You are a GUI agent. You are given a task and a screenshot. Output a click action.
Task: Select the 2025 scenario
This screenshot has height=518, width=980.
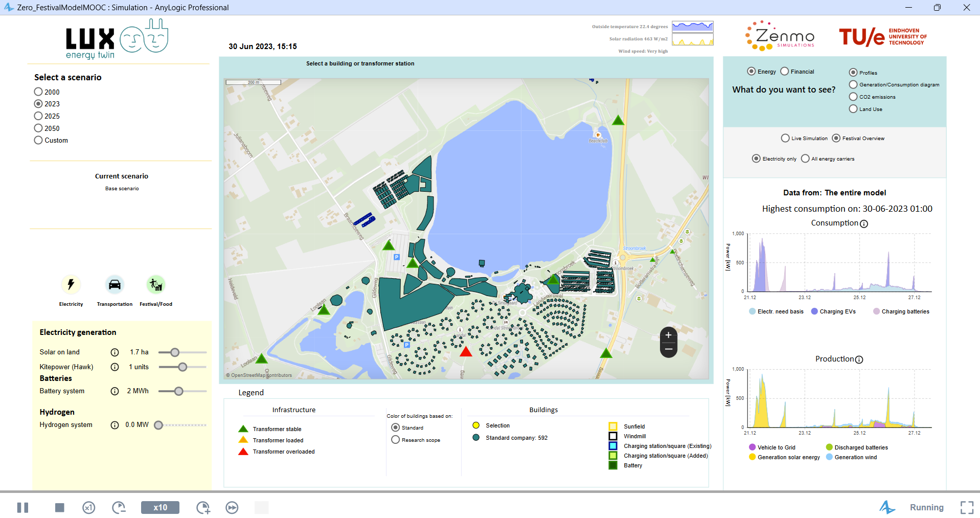coord(38,116)
